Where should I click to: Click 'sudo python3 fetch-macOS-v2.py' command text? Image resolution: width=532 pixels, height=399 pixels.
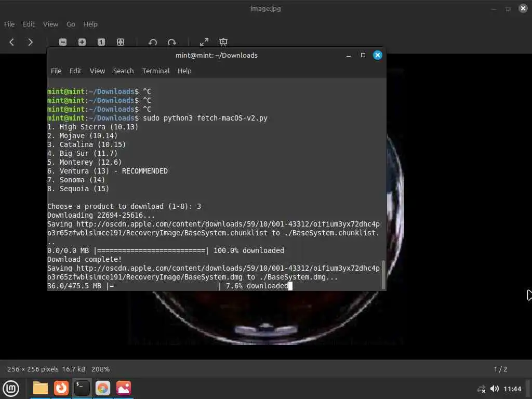(205, 118)
